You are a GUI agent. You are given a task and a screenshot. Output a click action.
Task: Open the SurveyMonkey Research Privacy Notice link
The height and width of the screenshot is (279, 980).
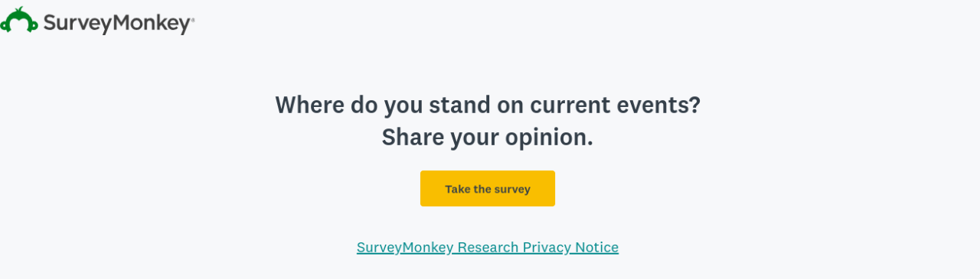pos(488,247)
